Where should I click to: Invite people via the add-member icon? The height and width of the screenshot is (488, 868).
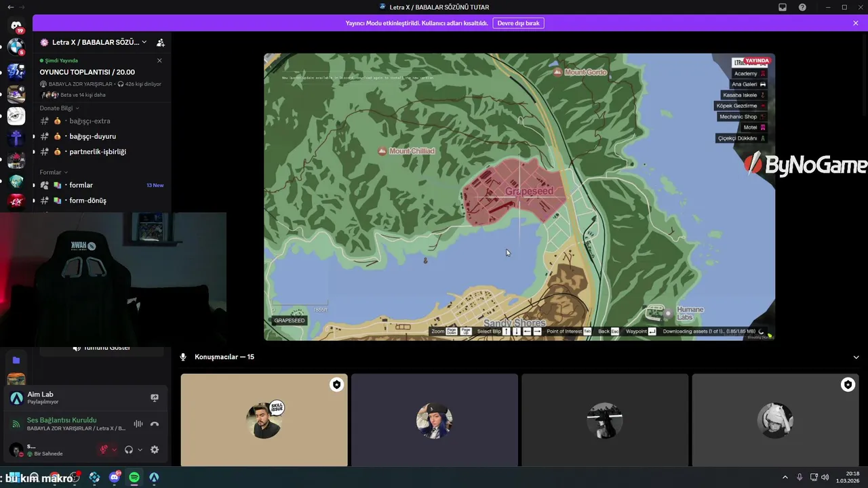pos(161,42)
